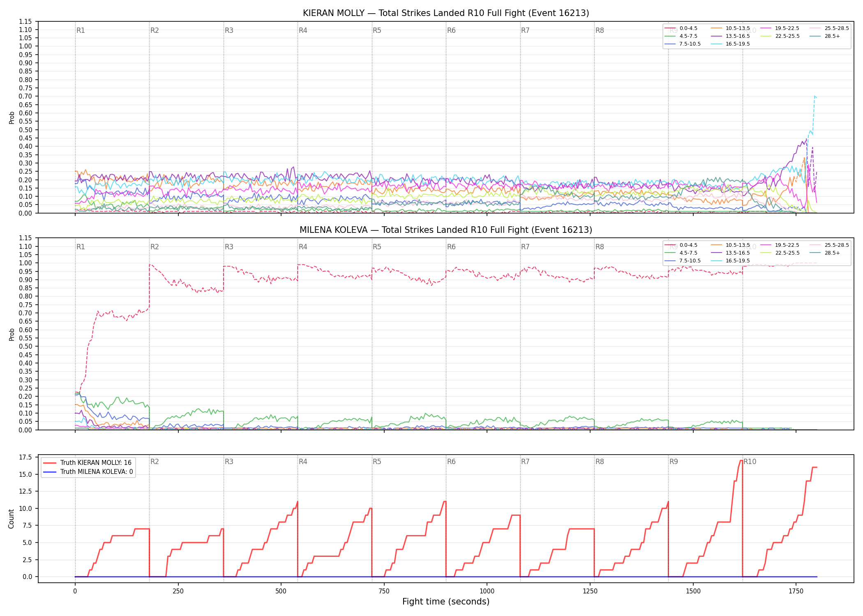863x616 pixels.
Task: Click the R9 round label in the Count chart
Action: coord(674,462)
